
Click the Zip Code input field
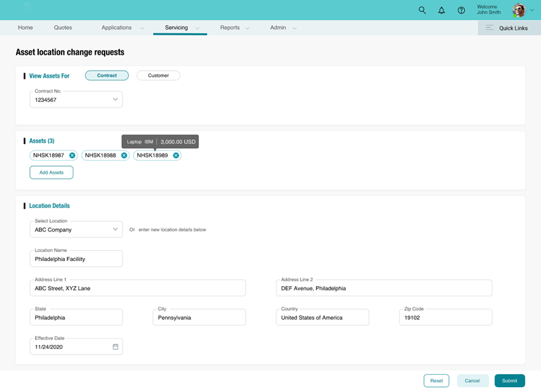(x=445, y=318)
